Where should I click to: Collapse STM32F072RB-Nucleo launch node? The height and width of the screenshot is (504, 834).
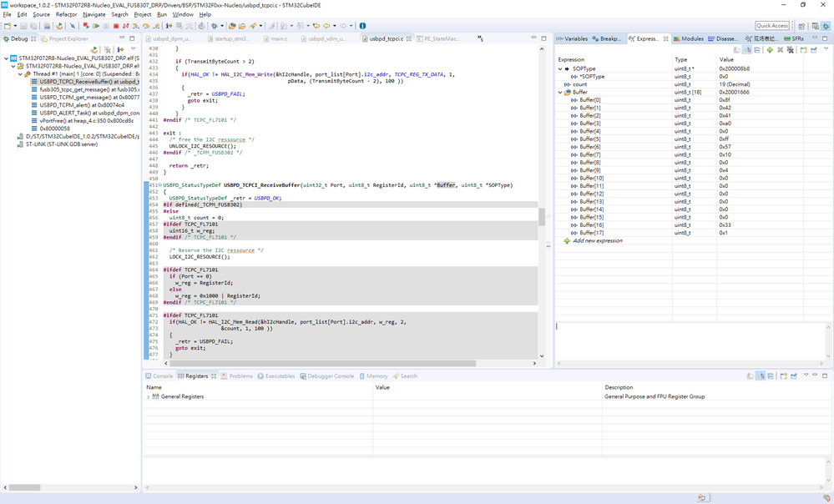(x=7, y=58)
